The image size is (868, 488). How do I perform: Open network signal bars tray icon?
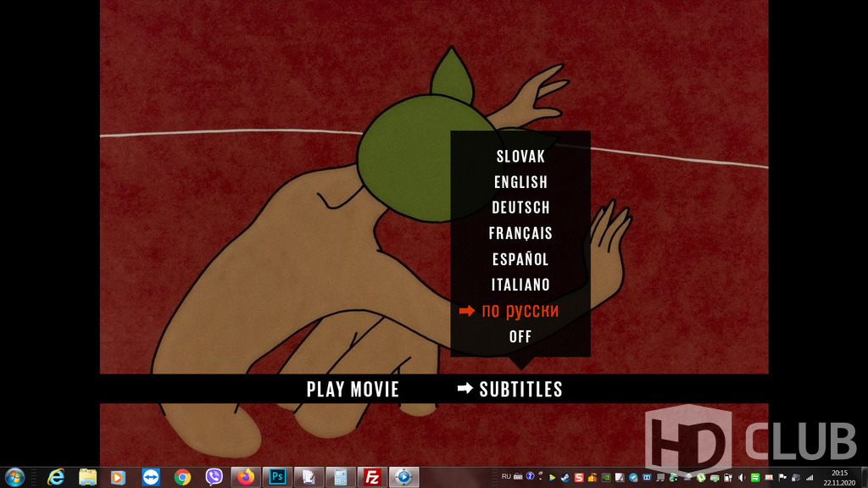point(810,478)
